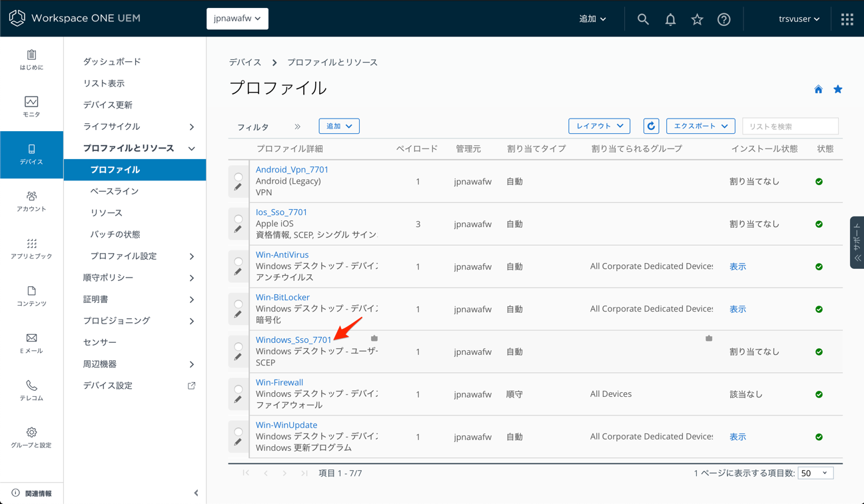Go to はじめに in the sidebar
The image size is (864, 504).
click(31, 60)
